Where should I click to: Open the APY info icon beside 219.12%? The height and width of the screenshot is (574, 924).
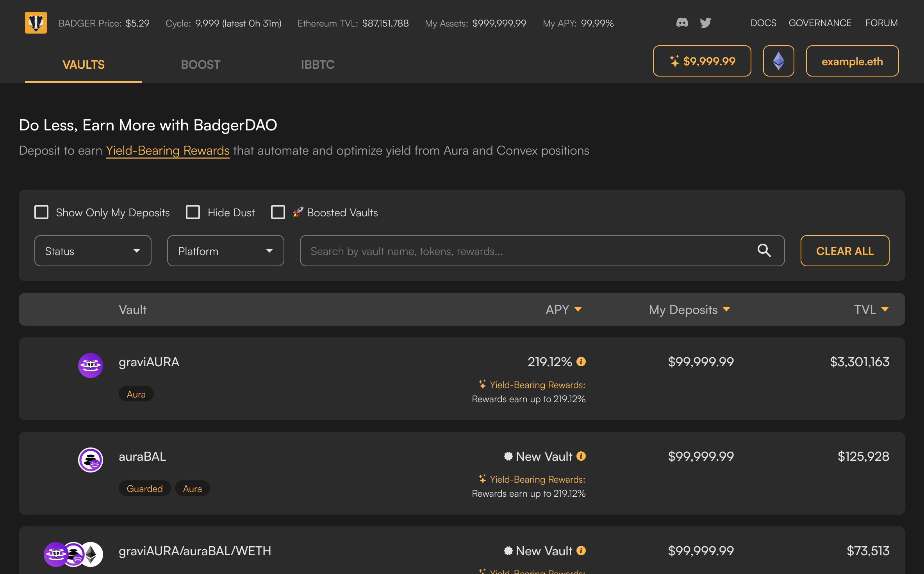pos(582,362)
